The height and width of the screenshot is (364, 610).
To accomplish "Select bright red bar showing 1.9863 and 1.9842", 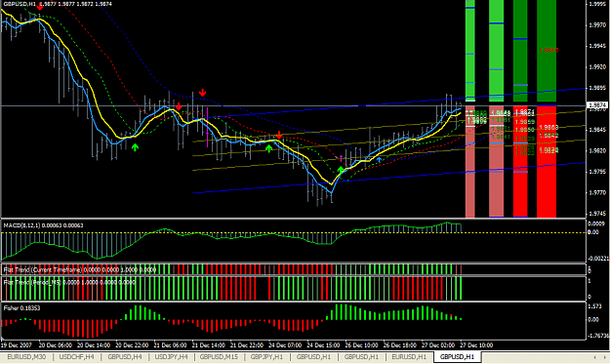I will [x=547, y=161].
